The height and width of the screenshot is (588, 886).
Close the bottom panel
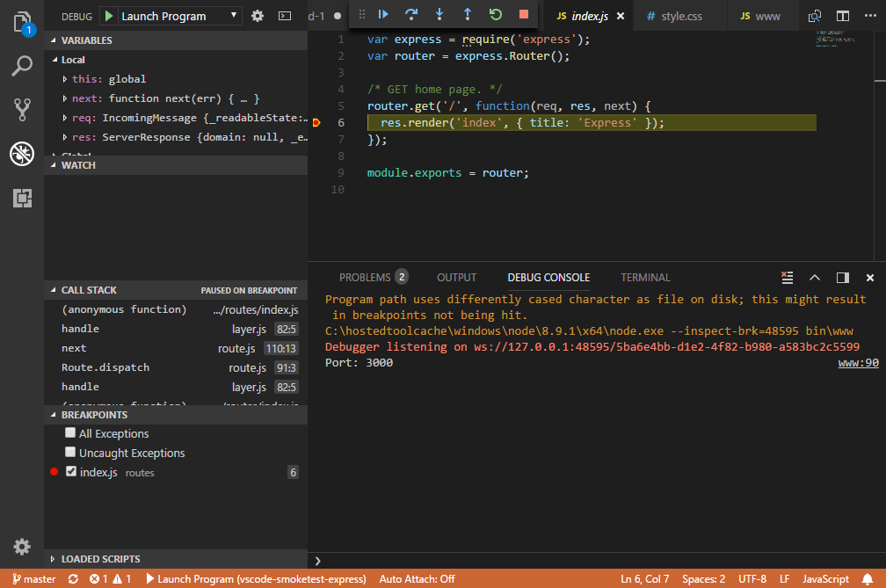[870, 278]
